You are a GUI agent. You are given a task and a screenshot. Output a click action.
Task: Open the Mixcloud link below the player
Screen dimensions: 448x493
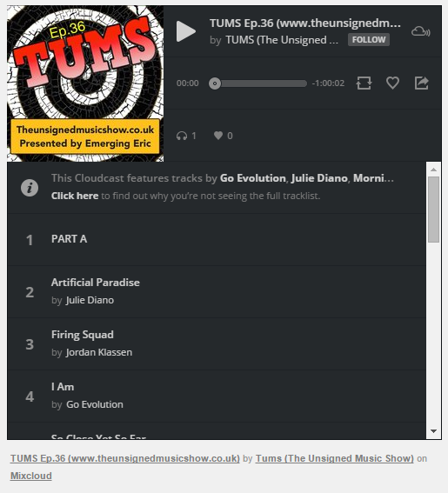pyautogui.click(x=30, y=476)
